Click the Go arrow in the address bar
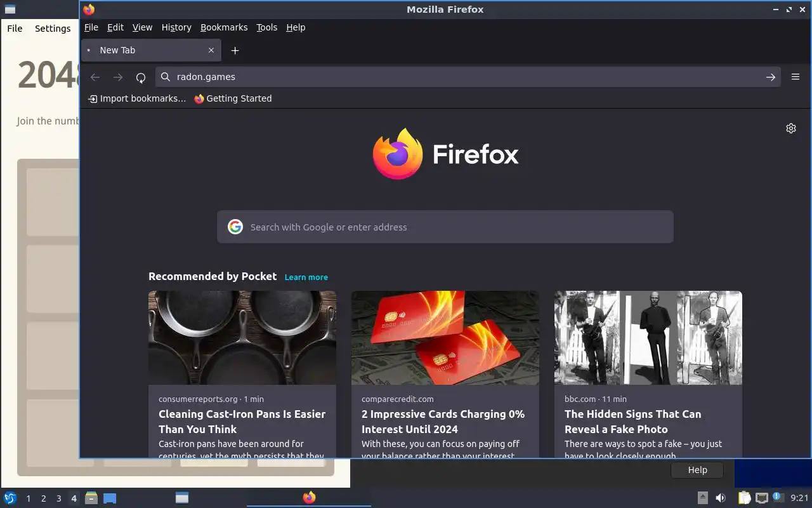Screen dimensions: 812x508 (x=771, y=77)
